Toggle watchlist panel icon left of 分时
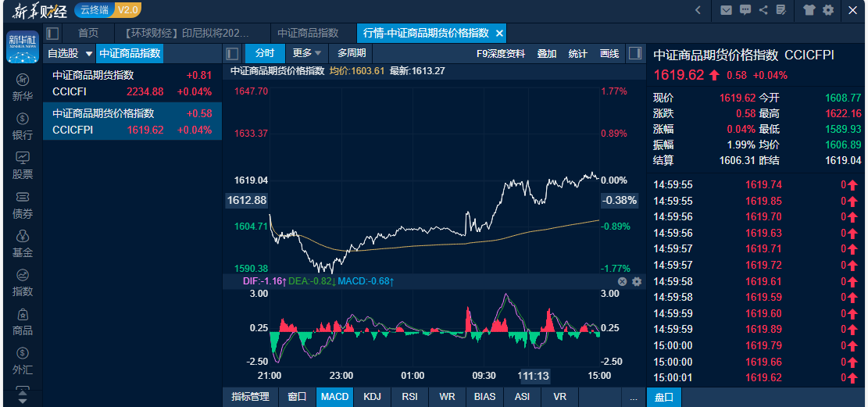Image resolution: width=868 pixels, height=407 pixels. pos(232,54)
